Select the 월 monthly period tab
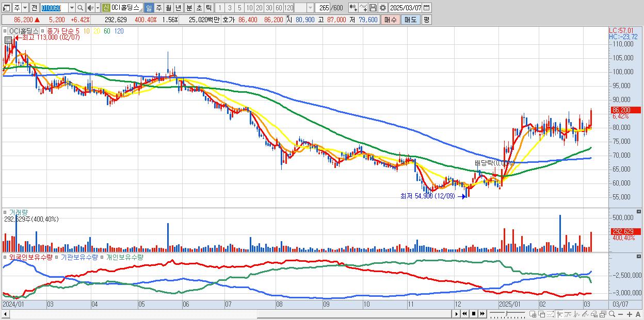 tap(168, 8)
